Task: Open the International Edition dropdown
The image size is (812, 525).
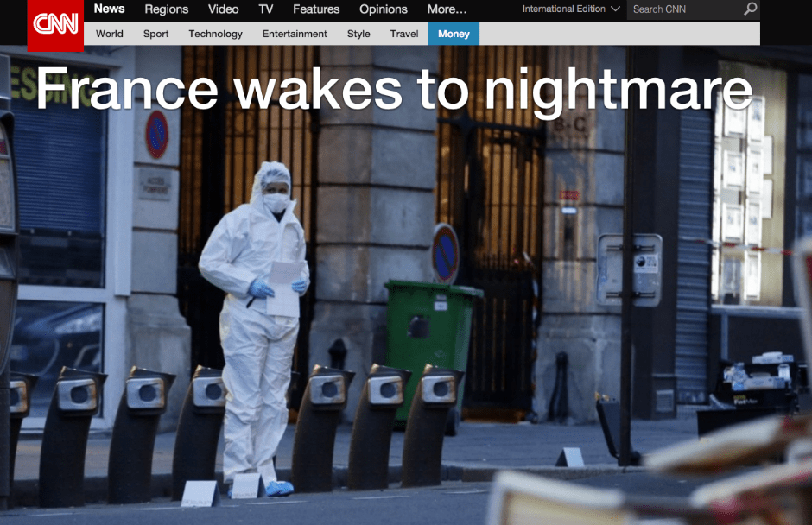Action: [571, 9]
